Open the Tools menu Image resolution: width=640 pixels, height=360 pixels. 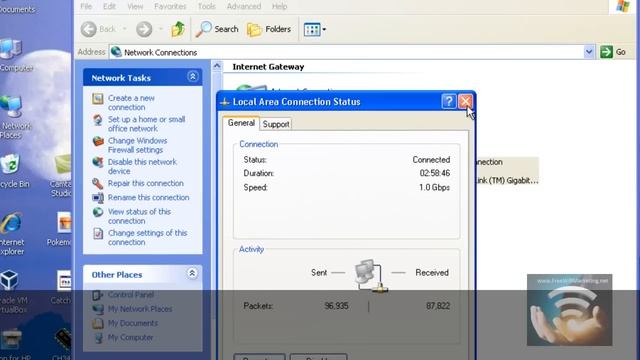207,6
